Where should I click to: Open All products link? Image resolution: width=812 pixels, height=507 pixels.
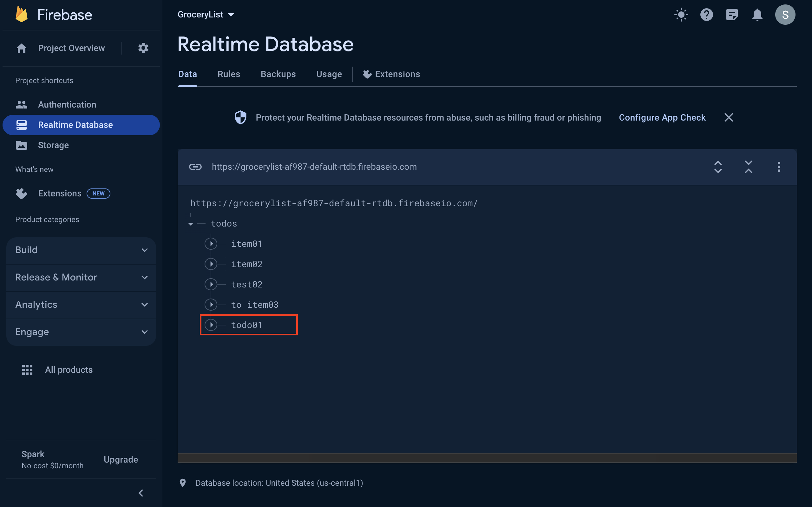click(69, 370)
